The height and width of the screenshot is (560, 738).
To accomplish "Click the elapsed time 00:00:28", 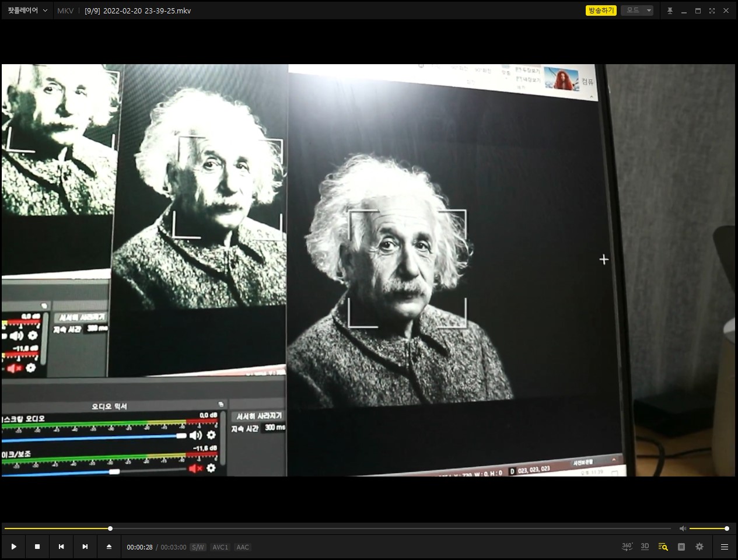I will coord(139,547).
